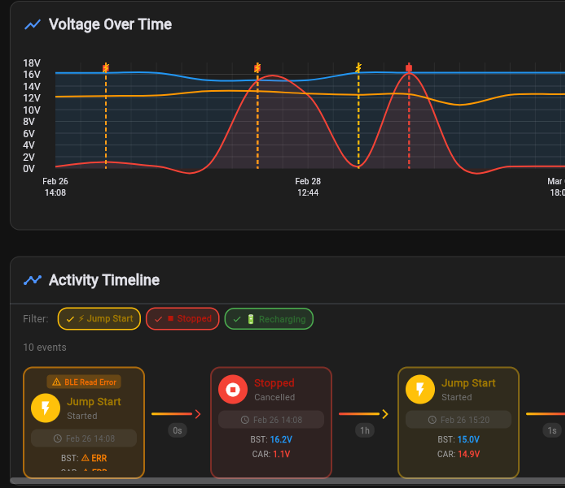Click the Feb 26 14:08 axis label

click(55, 187)
